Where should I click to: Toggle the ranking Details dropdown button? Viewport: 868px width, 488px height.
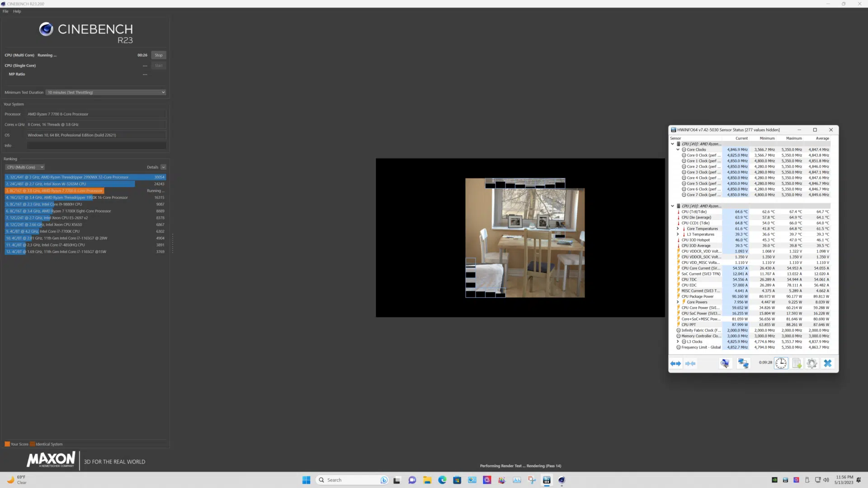pyautogui.click(x=163, y=167)
